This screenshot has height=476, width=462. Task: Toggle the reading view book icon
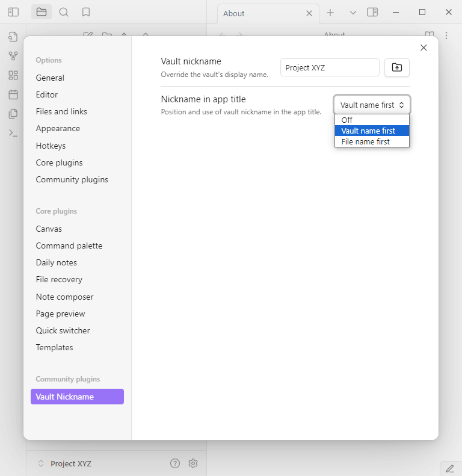point(430,34)
